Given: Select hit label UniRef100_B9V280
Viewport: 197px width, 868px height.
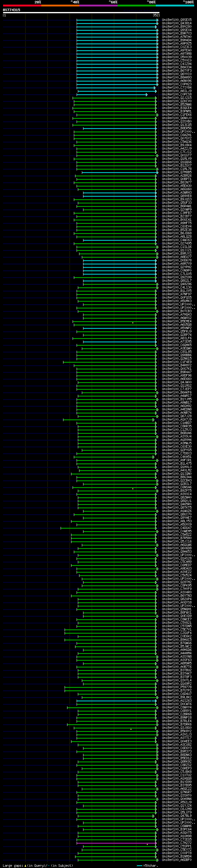Looking at the screenshot, I should pos(177,26).
